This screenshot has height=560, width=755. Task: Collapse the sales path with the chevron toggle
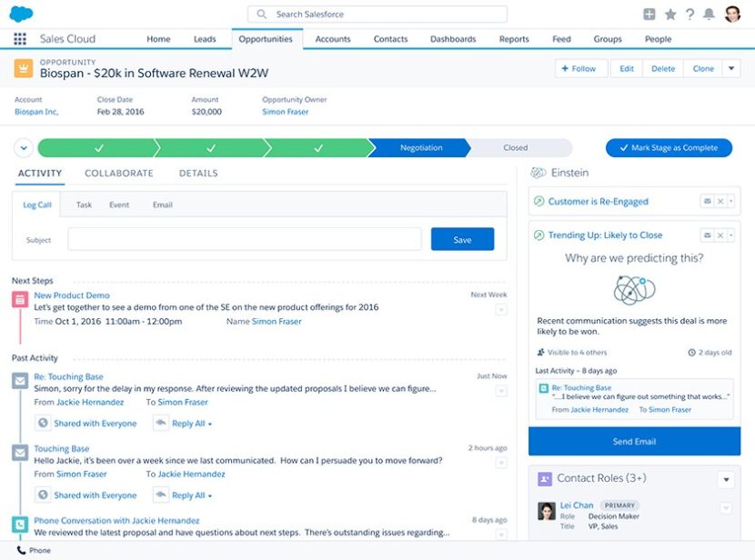(23, 147)
